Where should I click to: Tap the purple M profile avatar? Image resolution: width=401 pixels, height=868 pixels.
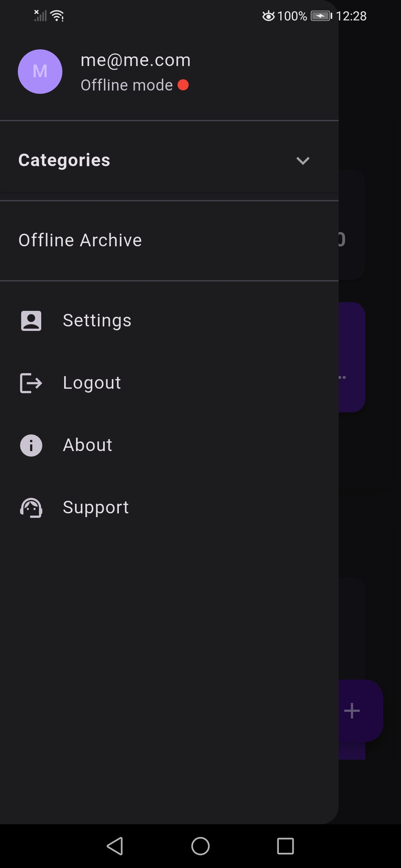pos(40,72)
